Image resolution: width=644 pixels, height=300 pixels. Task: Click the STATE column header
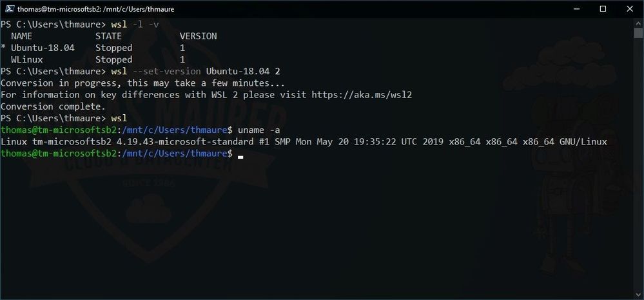tap(108, 36)
